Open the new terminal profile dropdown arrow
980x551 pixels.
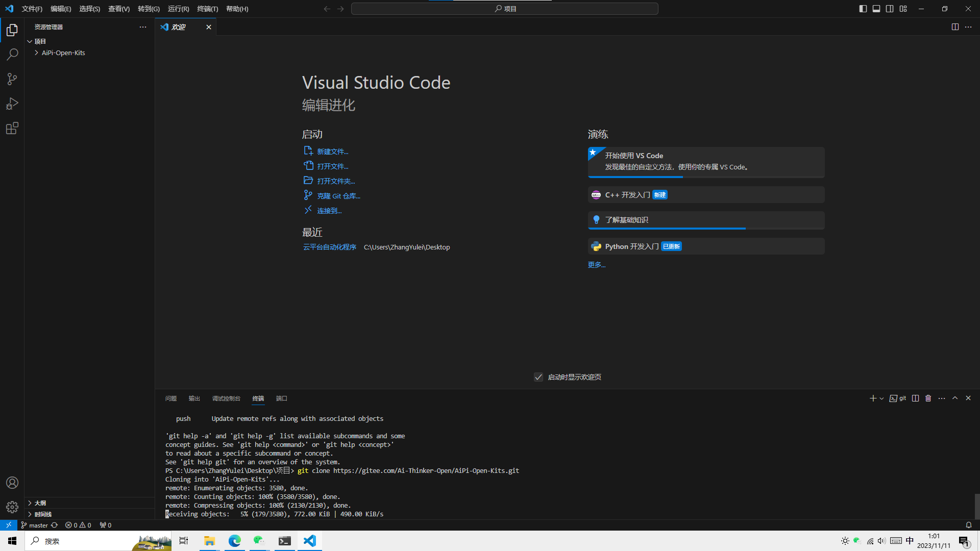click(881, 398)
